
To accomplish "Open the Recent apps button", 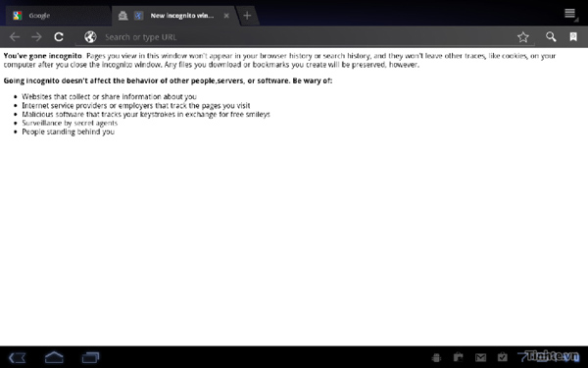I will (90, 357).
